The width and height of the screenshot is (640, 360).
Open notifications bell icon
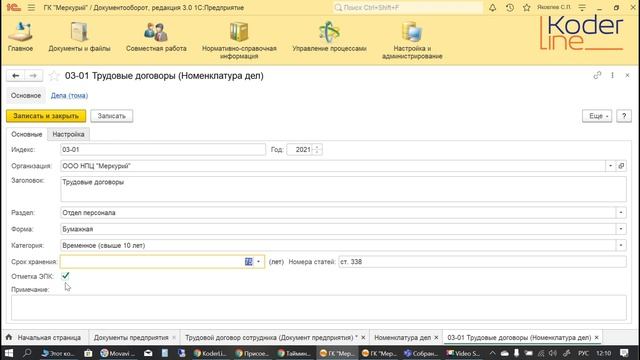[493, 7]
